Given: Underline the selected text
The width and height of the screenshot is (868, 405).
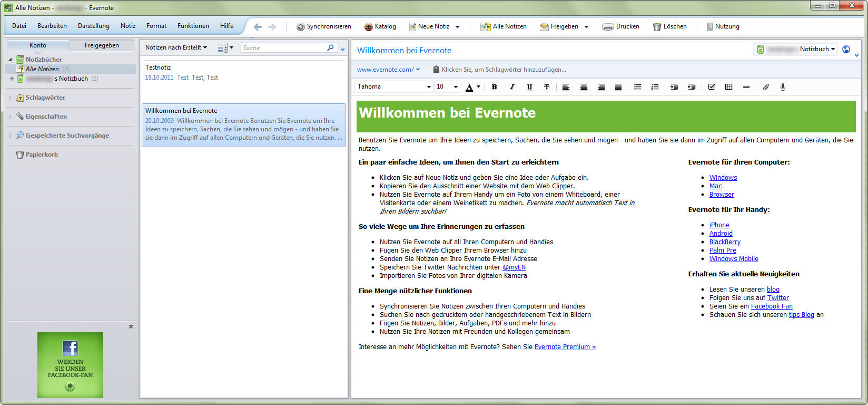Looking at the screenshot, I should [529, 87].
